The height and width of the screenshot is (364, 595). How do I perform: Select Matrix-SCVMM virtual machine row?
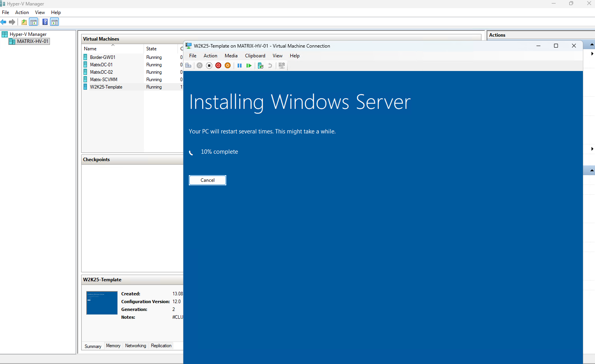132,80
